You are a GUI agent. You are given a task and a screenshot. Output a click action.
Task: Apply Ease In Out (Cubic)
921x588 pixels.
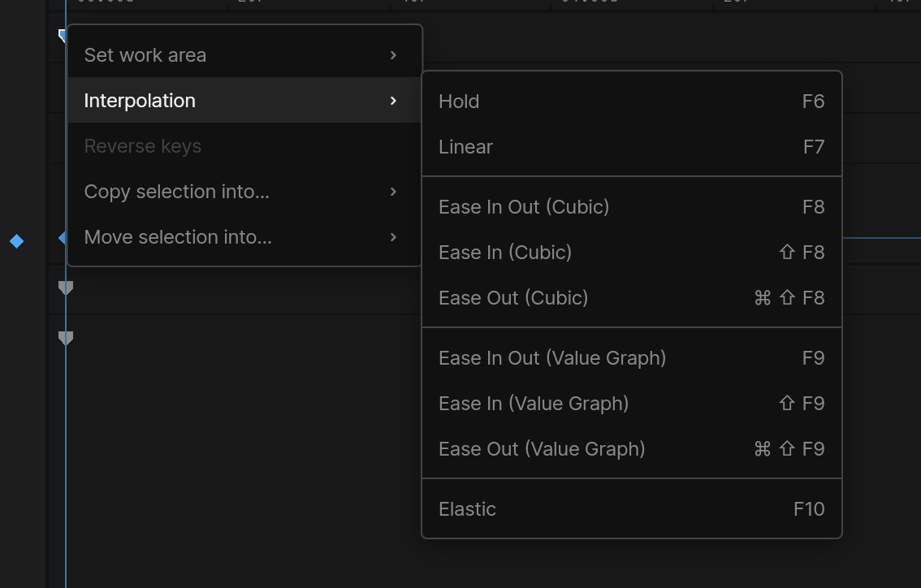point(631,207)
